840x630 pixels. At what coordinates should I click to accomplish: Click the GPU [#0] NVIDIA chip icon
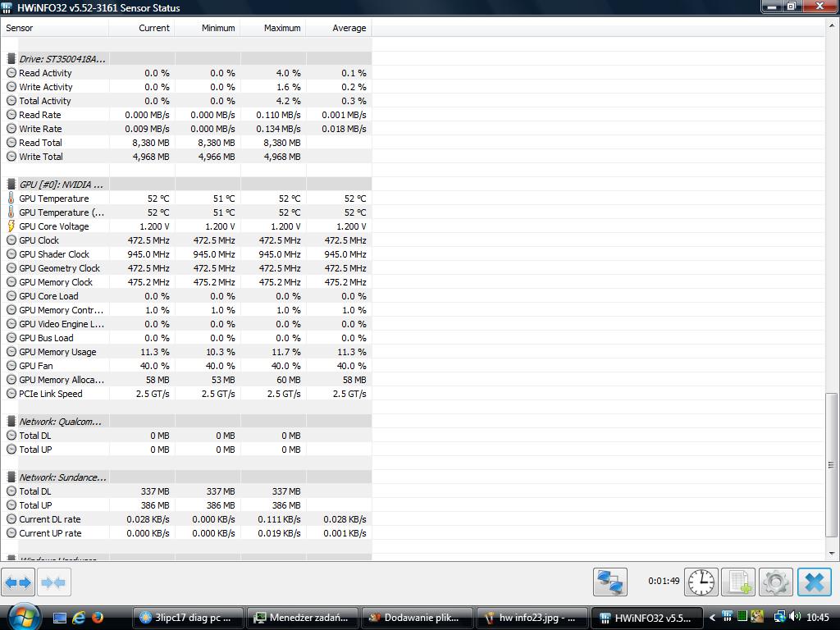(x=11, y=185)
